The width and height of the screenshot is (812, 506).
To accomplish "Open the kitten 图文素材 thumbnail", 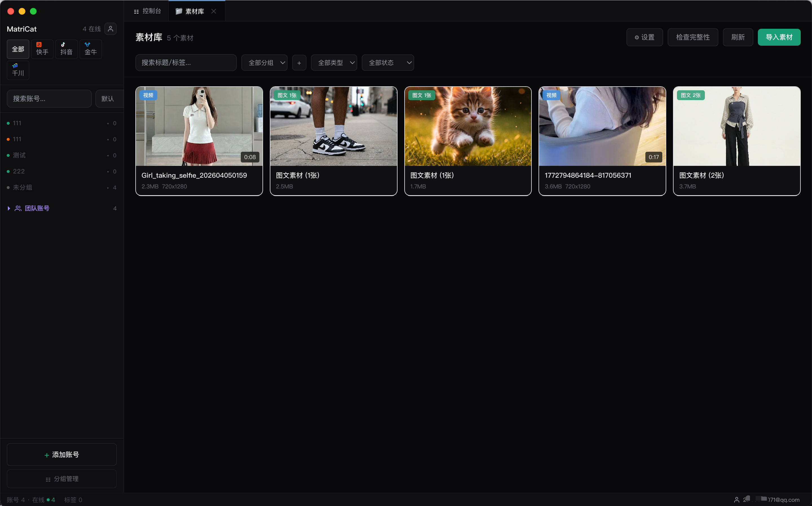I will tap(467, 126).
